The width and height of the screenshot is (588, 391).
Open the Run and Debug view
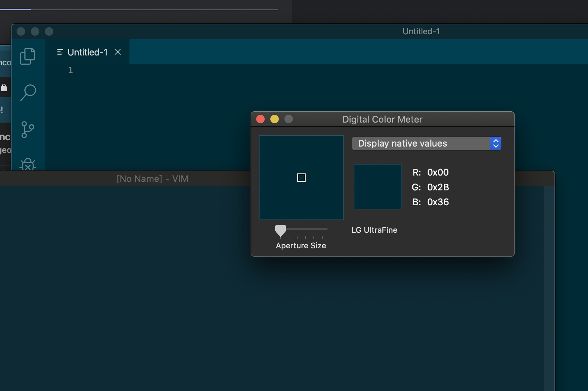27,164
